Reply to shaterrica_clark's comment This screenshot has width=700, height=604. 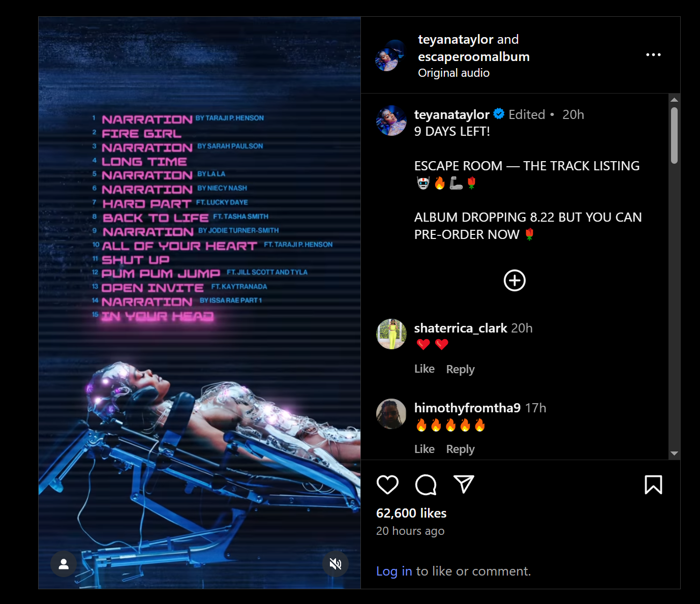click(x=461, y=369)
